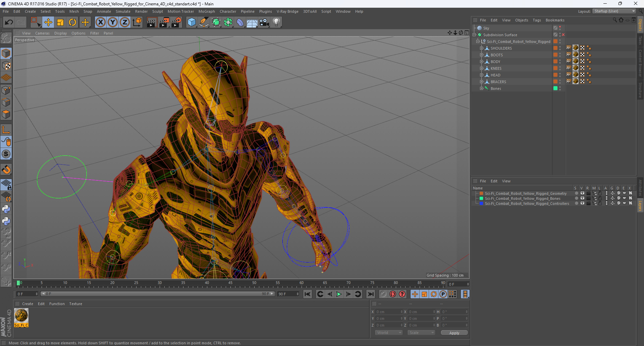Switch to Model mode in left palette
This screenshot has height=346, width=644.
pos(6,53)
